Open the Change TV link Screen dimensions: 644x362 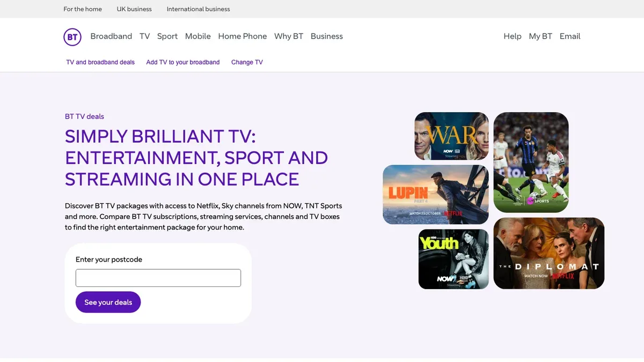[x=247, y=62]
